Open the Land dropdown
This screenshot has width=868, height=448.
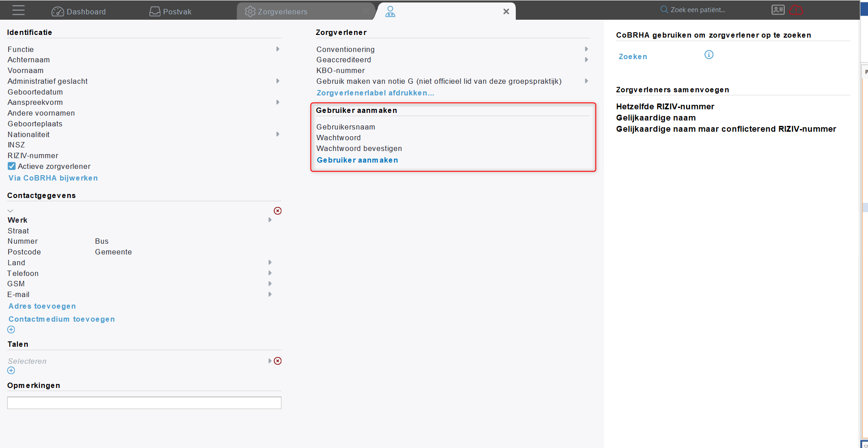(270, 263)
